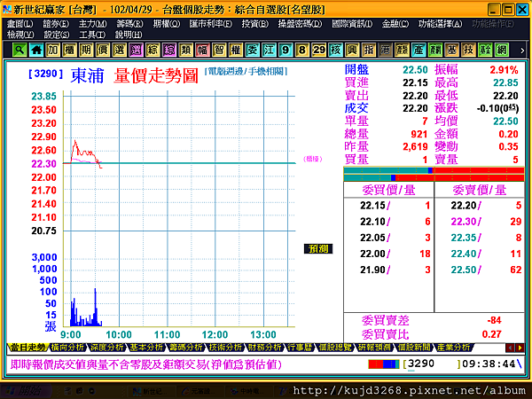532x399 pixels.
Task: Open the 設定(S) menu
Action: [x=57, y=35]
